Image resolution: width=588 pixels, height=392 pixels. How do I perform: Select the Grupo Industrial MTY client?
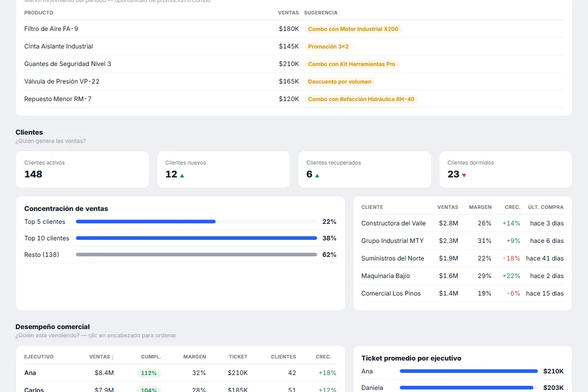click(x=392, y=241)
